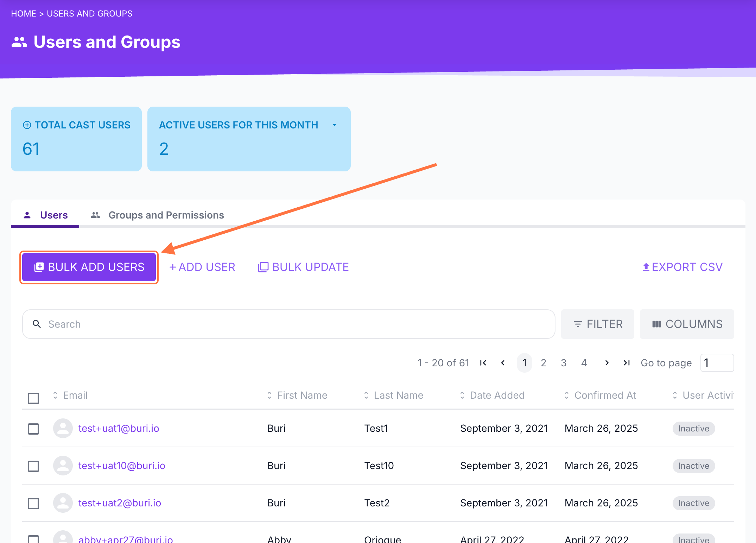Toggle the select-all checkbox in table header
This screenshot has width=756, height=543.
[x=33, y=398]
